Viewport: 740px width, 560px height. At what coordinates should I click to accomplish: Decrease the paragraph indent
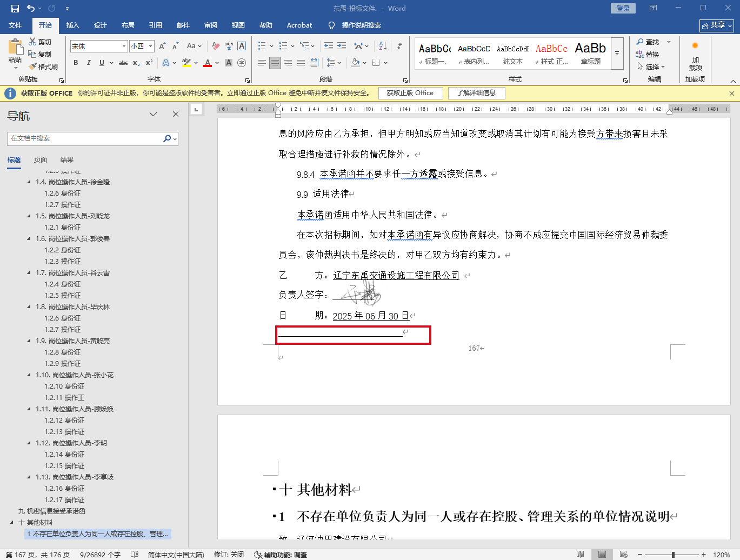329,46
